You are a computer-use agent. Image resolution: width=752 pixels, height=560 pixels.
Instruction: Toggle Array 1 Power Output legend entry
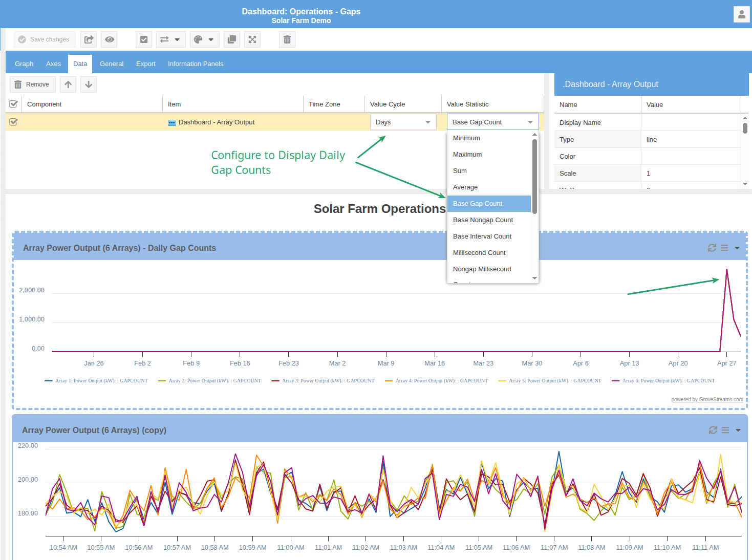point(96,381)
